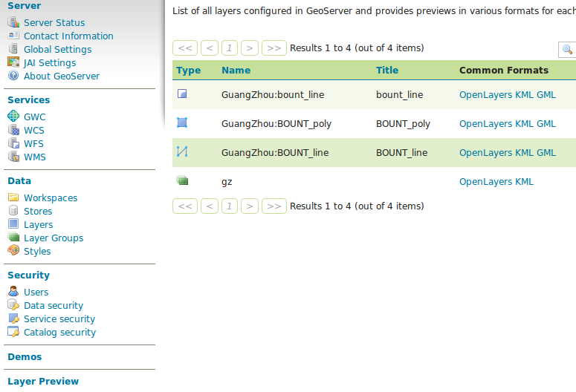Click the polygon type icon for BOUNT_poly

click(182, 122)
